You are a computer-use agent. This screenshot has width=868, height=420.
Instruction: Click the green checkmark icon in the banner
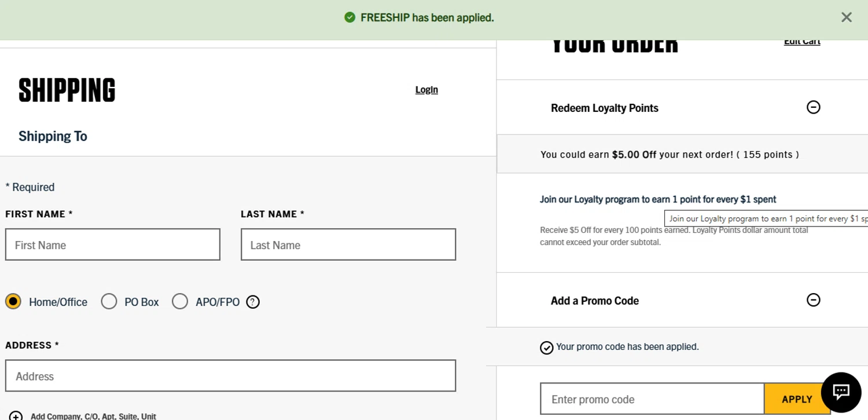coord(350,17)
